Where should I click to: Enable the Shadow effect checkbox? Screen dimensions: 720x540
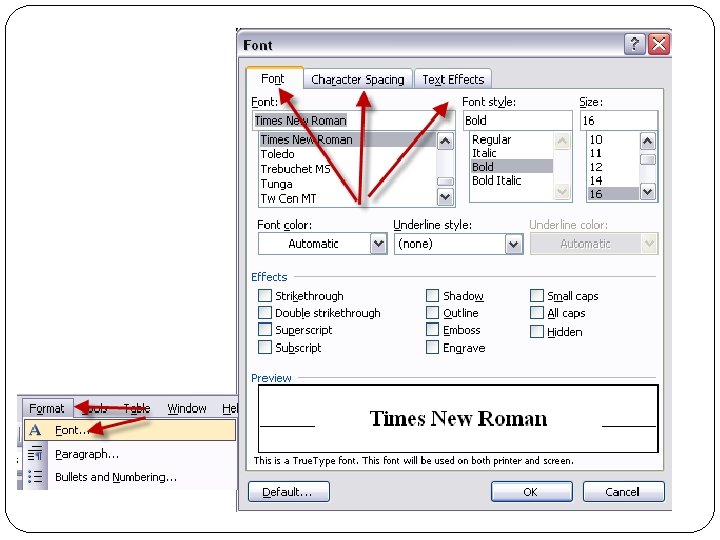432,295
